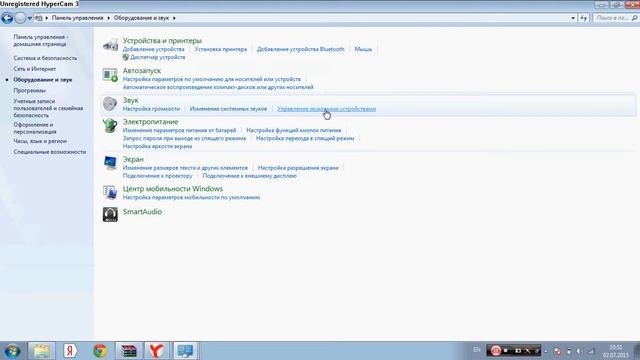Click the Display monitor icon

click(110, 163)
